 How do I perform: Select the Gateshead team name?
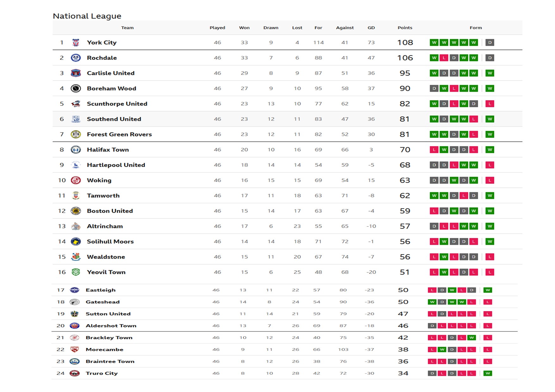click(x=103, y=302)
